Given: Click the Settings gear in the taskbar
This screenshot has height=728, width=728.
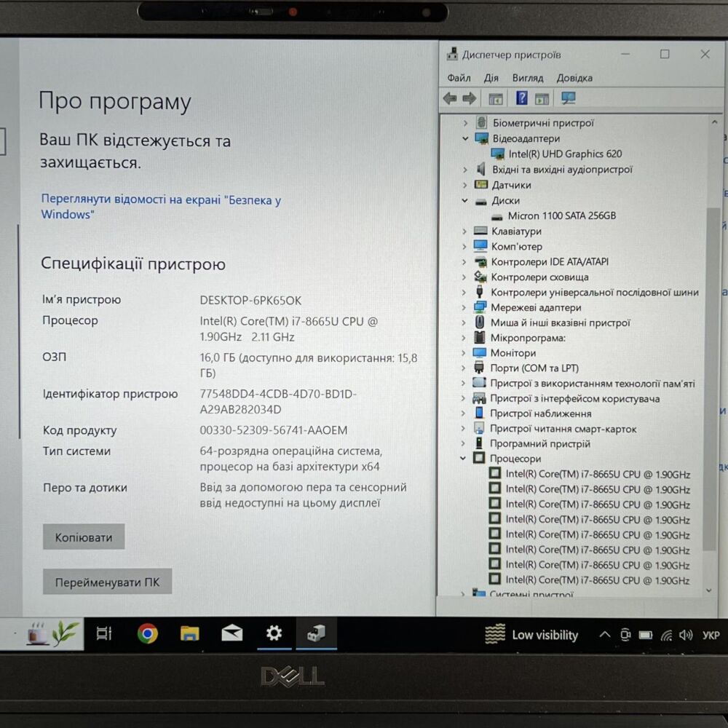Looking at the screenshot, I should (274, 633).
